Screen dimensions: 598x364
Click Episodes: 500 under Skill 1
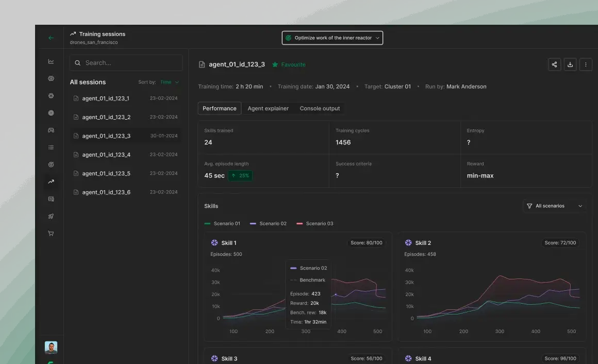point(226,254)
